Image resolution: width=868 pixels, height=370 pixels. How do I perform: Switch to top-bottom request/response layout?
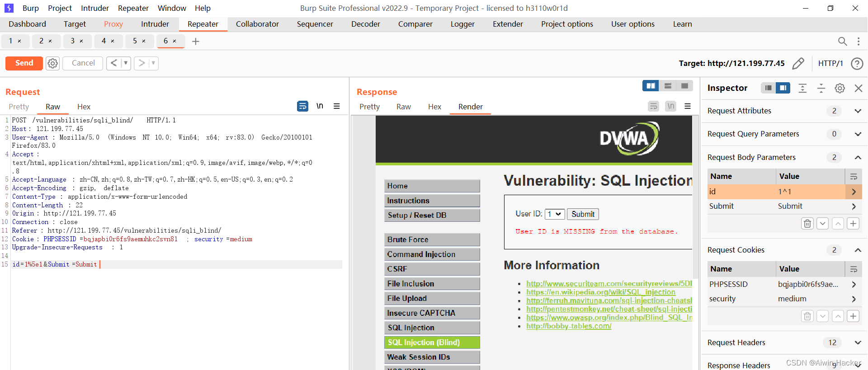pos(668,86)
